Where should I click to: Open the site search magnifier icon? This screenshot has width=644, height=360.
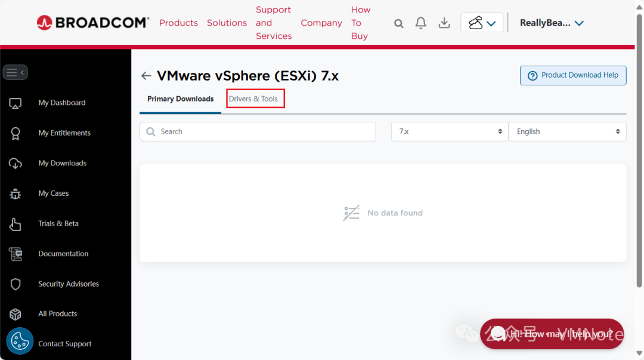point(398,23)
